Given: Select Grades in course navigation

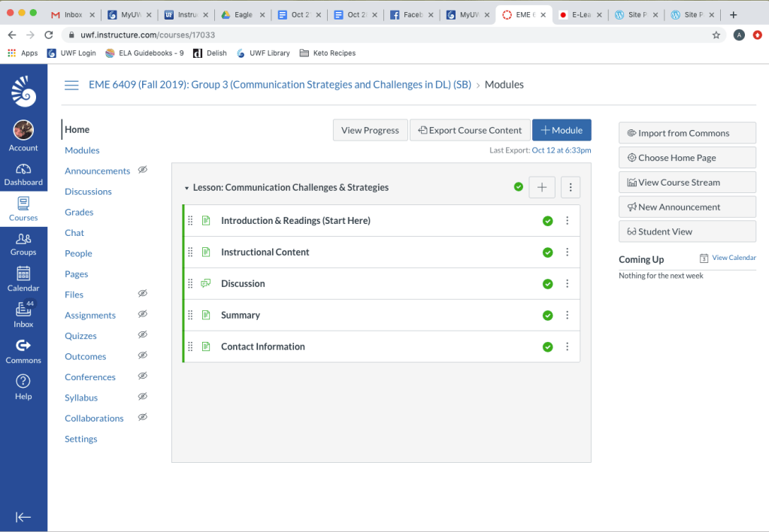Looking at the screenshot, I should pyautogui.click(x=79, y=212).
